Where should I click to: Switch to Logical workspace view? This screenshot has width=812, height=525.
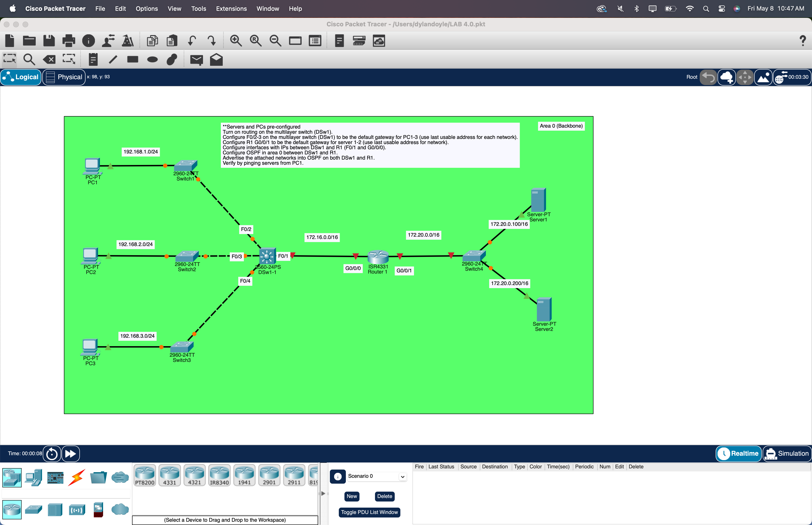click(21, 77)
